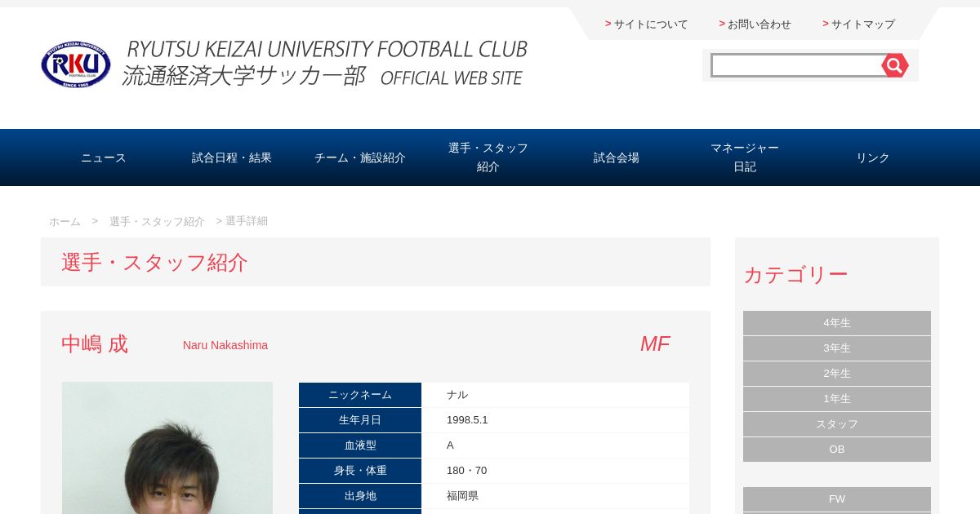Screen dimensions: 980x514
Task: Filter by 1年生 category
Action: (x=837, y=399)
